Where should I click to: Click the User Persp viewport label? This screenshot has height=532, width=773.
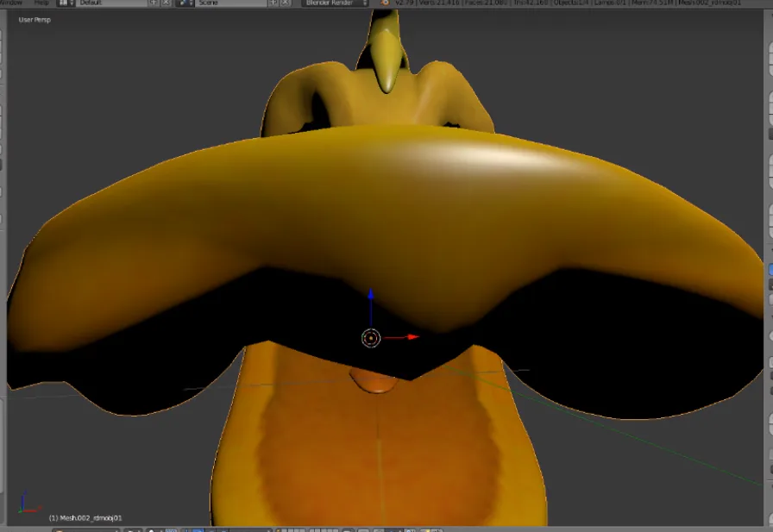35,20
